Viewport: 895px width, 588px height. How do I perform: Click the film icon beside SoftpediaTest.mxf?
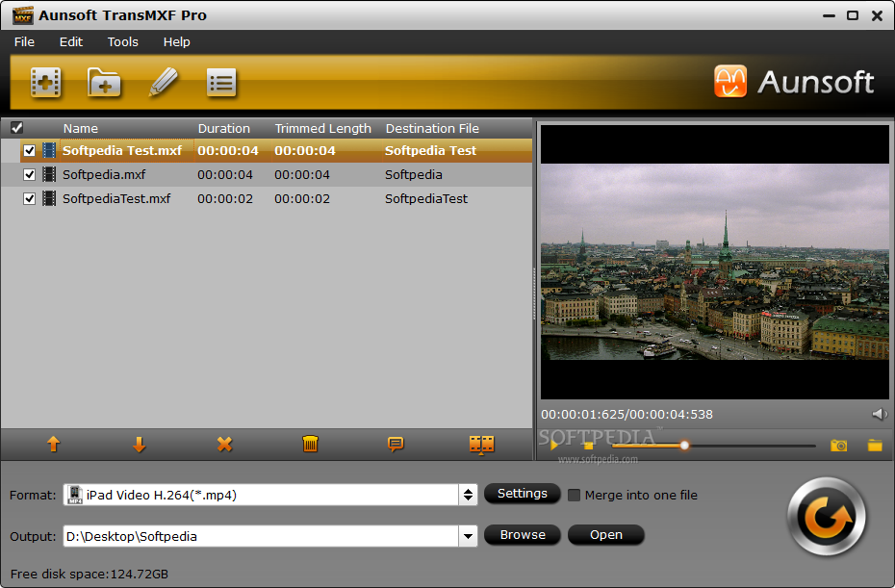pyautogui.click(x=49, y=198)
